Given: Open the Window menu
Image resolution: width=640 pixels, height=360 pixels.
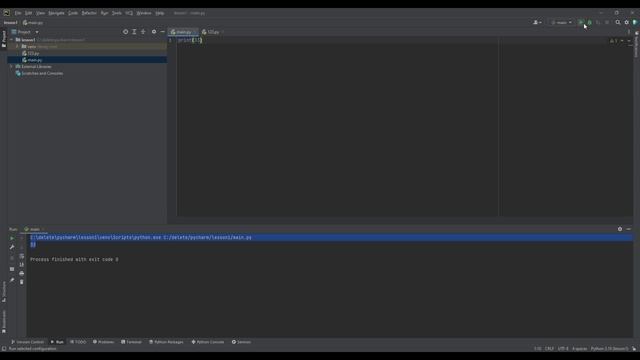Looking at the screenshot, I should click(x=144, y=13).
